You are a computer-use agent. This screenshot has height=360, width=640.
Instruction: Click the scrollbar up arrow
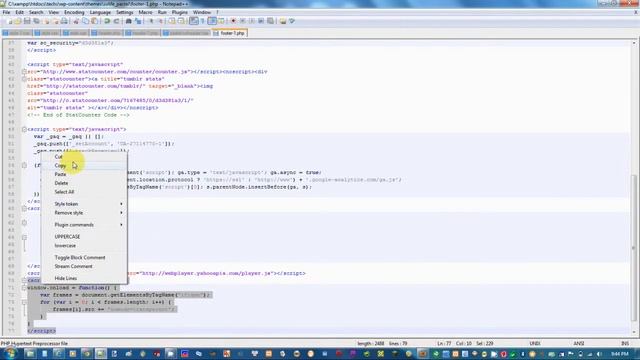click(x=634, y=43)
